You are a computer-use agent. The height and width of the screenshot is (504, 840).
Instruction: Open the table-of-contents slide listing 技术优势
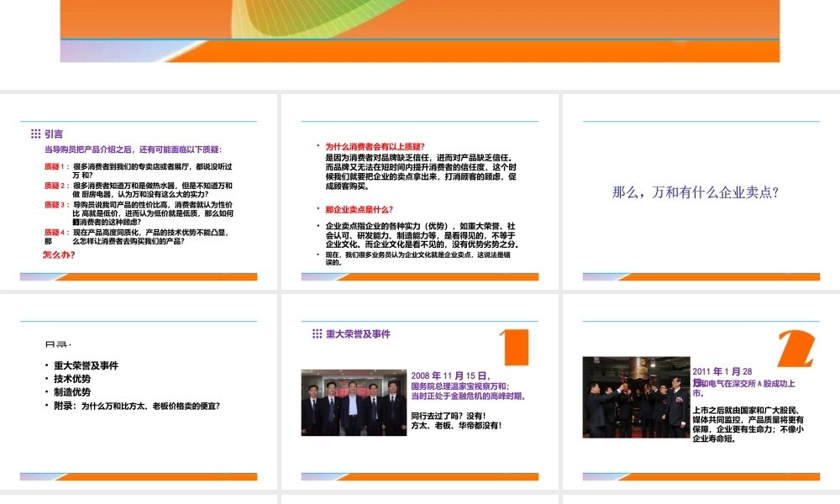point(139,391)
